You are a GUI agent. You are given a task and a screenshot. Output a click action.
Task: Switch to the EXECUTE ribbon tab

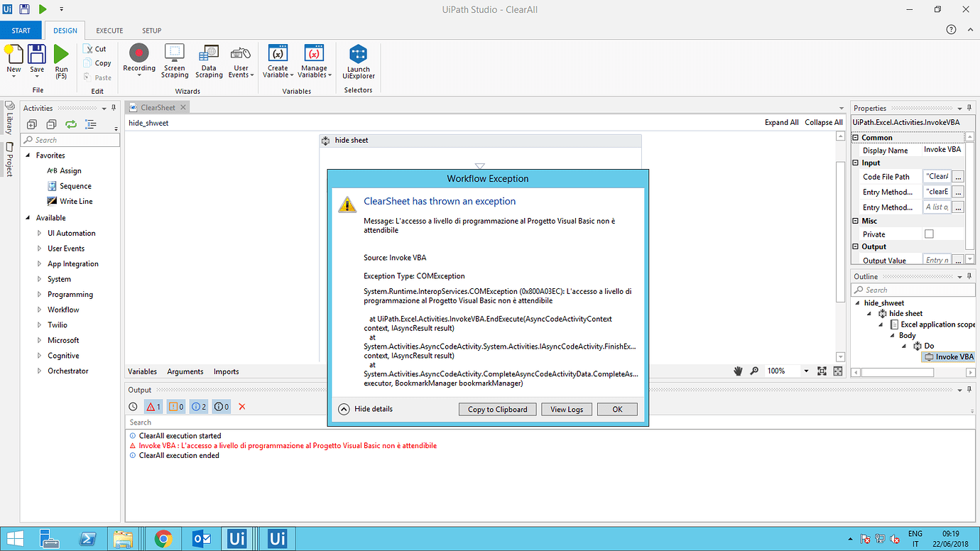[109, 31]
